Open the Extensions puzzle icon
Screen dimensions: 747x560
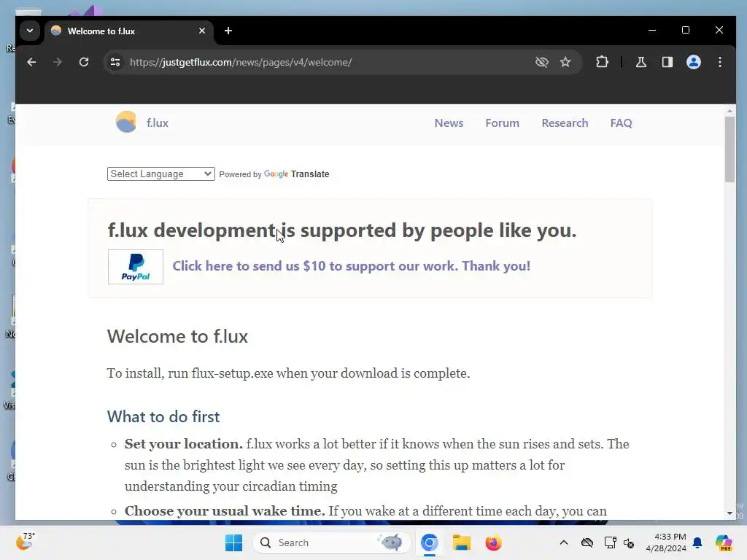[602, 62]
